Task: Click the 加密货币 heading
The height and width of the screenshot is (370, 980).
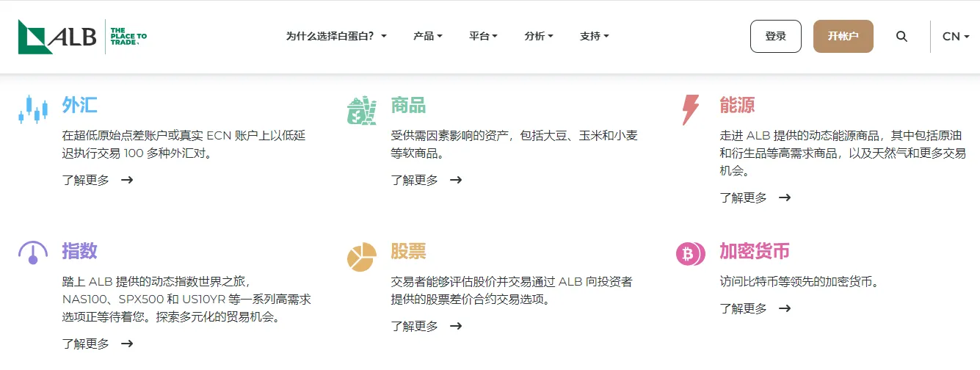Action: click(755, 252)
